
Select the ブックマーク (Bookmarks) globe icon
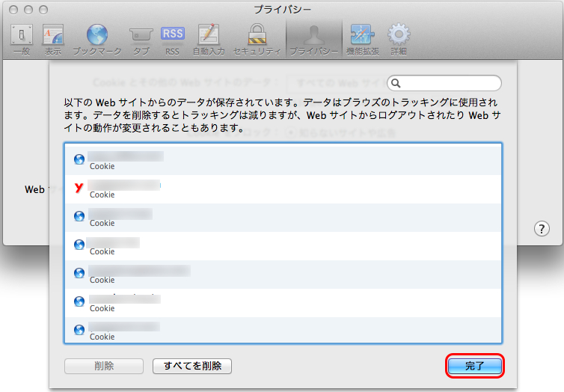pyautogui.click(x=96, y=39)
